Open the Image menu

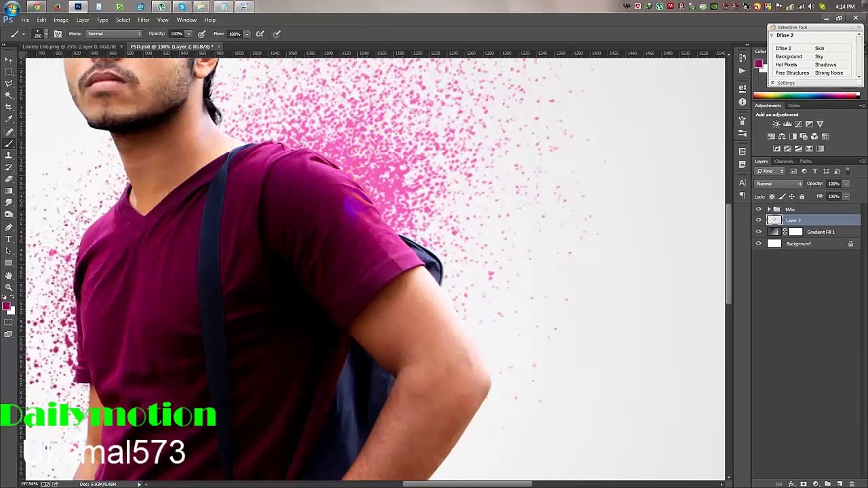point(61,20)
